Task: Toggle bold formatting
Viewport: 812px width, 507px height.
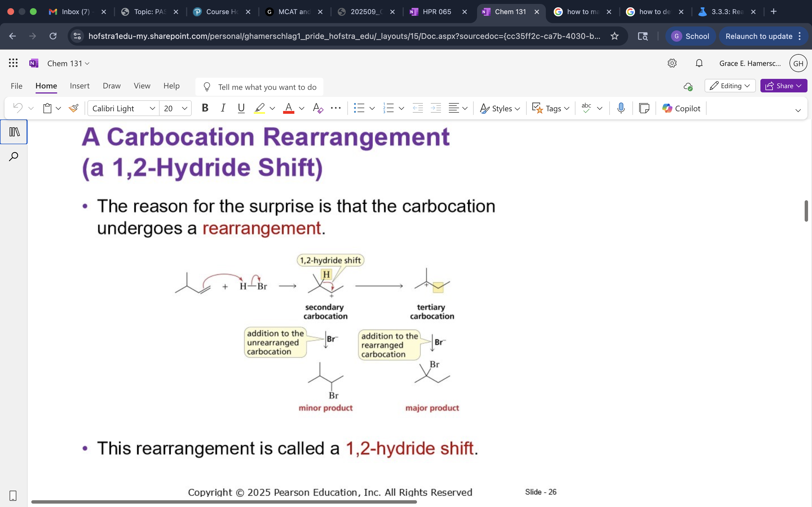Action: click(205, 108)
